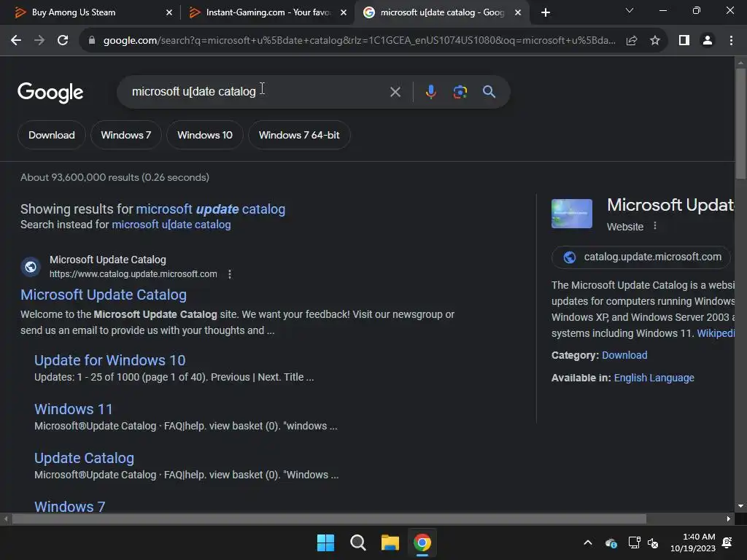This screenshot has height=560, width=747.
Task: Close the Google search tab
Action: click(x=518, y=13)
